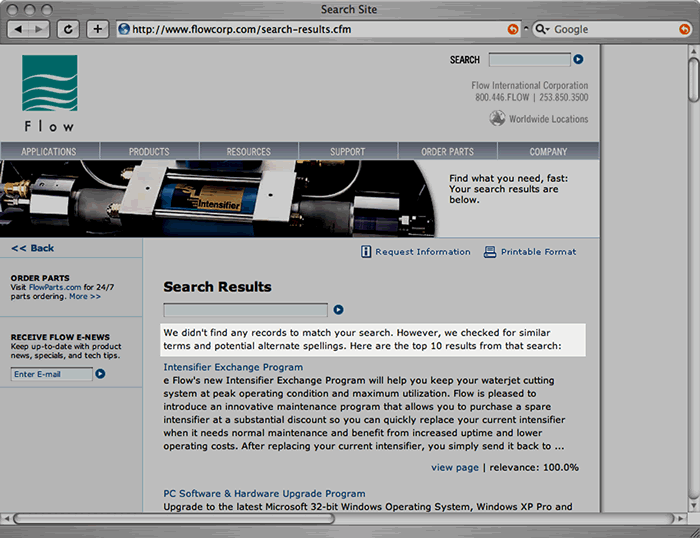Click the browser back arrow button

18,29
